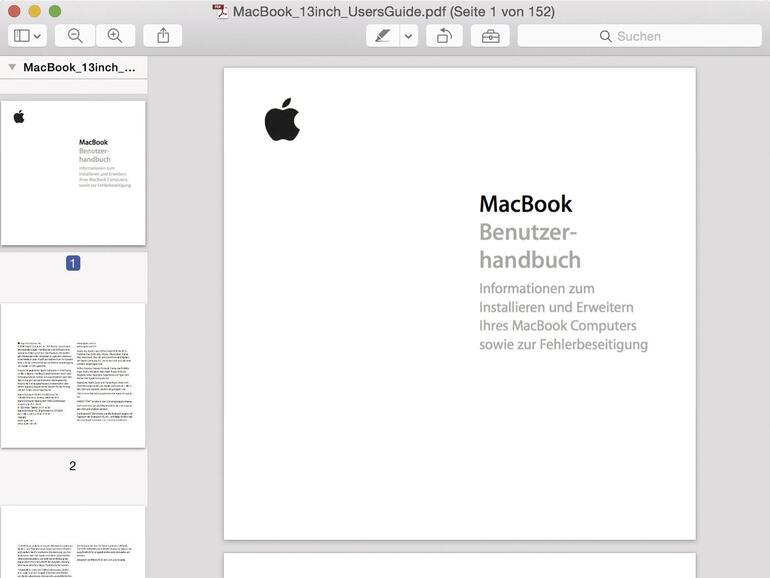Select page 1 thumbnail in sidebar
The height and width of the screenshot is (578, 770).
click(x=73, y=173)
